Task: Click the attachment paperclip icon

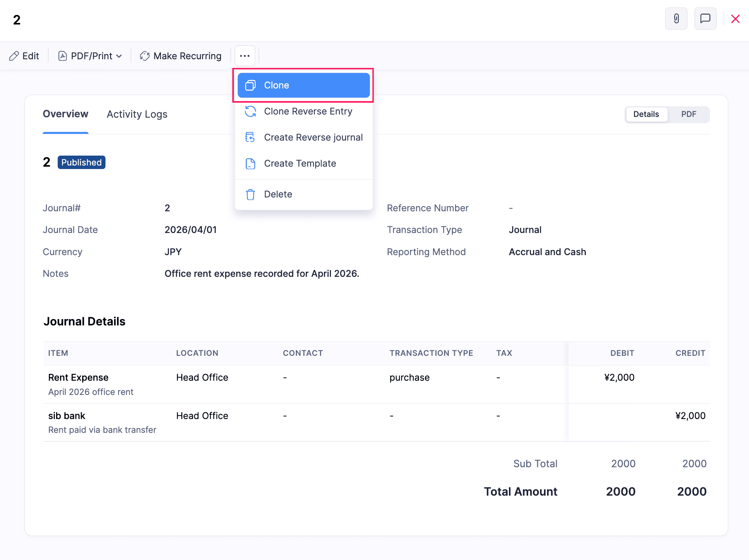Action: click(x=676, y=19)
